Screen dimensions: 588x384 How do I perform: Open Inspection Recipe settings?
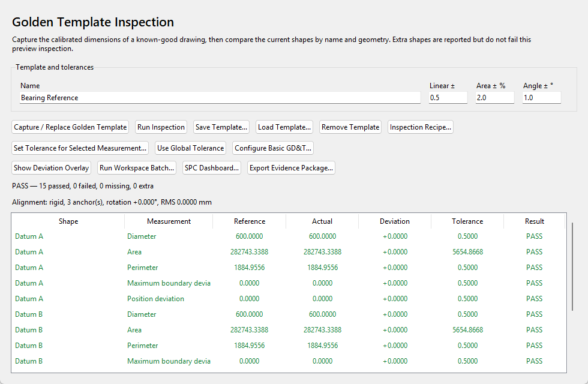[421, 127]
